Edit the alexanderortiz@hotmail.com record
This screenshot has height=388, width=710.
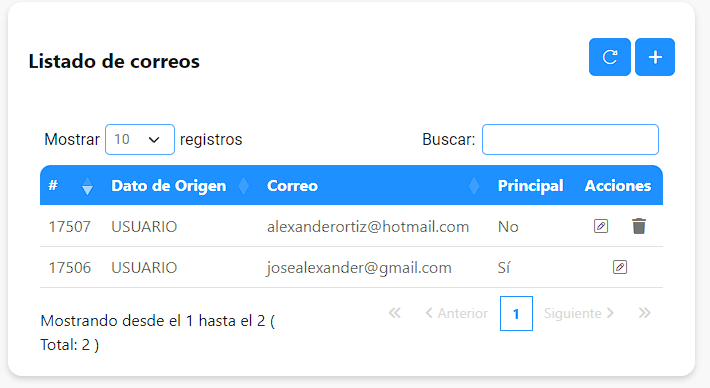click(x=601, y=226)
